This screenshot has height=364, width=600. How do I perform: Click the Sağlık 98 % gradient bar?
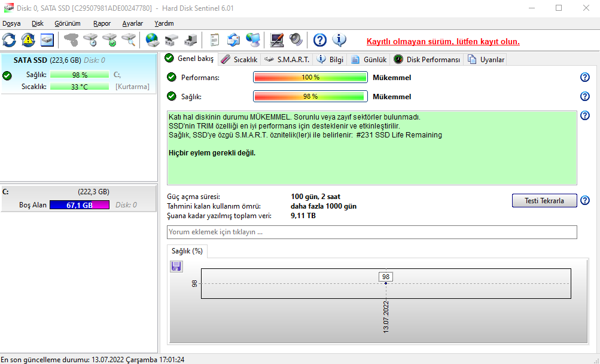coord(310,96)
